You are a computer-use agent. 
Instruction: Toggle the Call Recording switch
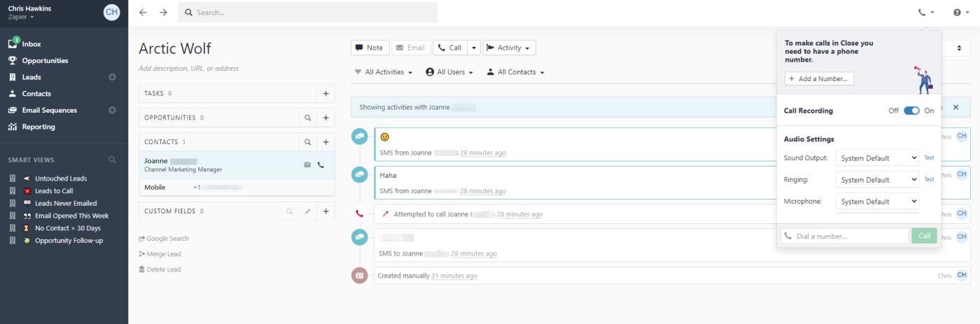click(911, 111)
